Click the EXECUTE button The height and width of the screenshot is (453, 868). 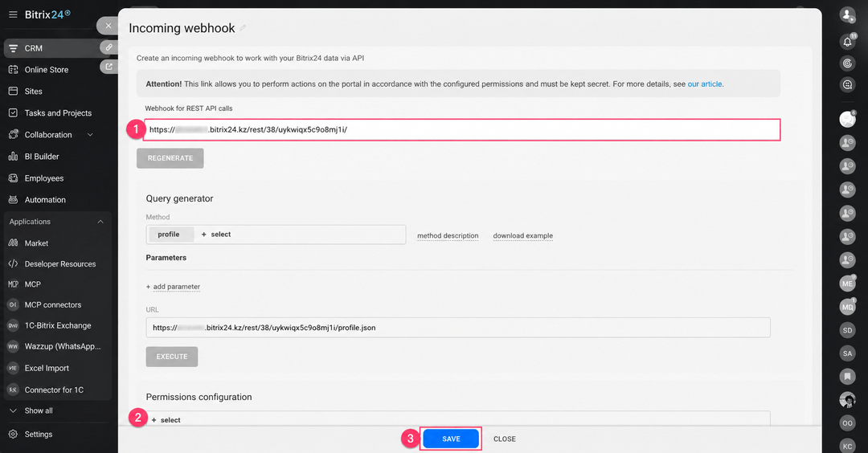pos(172,357)
